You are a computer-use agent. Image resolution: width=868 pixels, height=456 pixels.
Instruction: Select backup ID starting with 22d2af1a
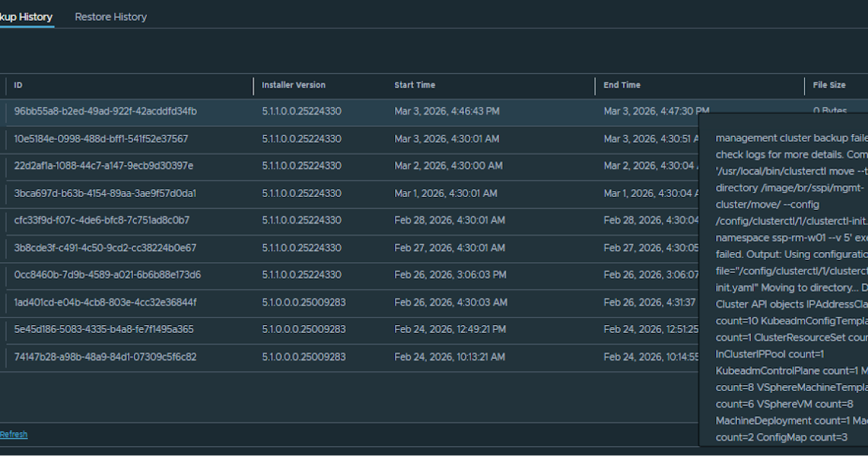[103, 166]
